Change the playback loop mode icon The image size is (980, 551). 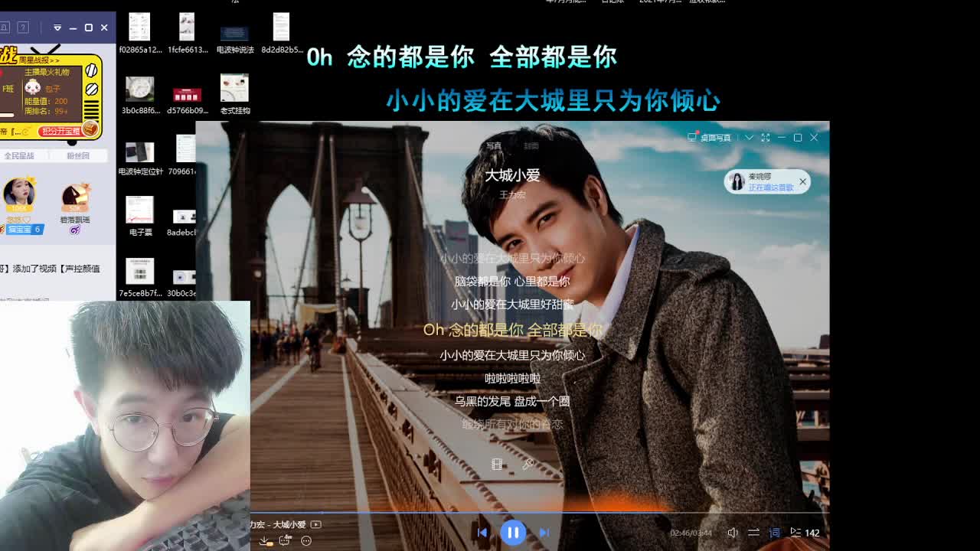753,533
